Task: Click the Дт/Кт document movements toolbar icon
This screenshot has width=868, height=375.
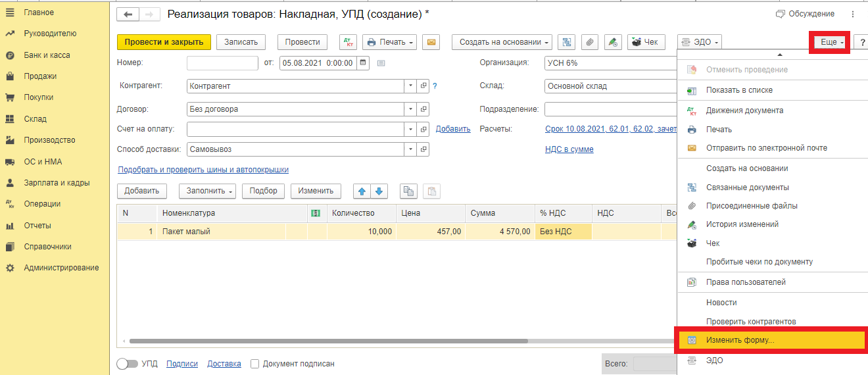Action: click(348, 42)
